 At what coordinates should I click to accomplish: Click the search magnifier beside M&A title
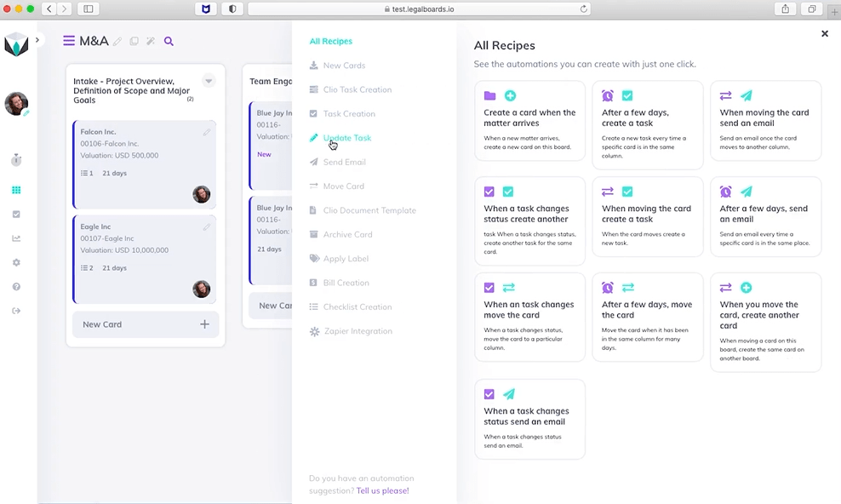point(169,42)
